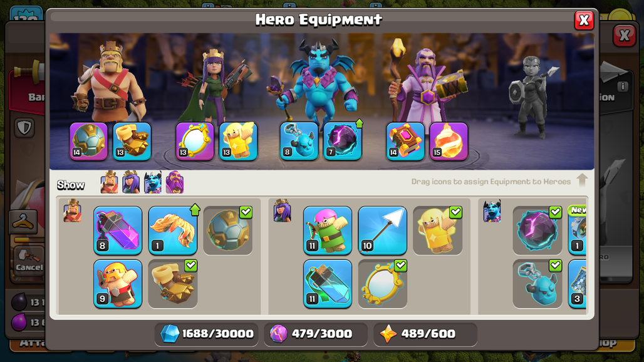This screenshot has width=644, height=362.
Task: Pick the Archer Puppet equipment level 11
Action: [x=328, y=230]
